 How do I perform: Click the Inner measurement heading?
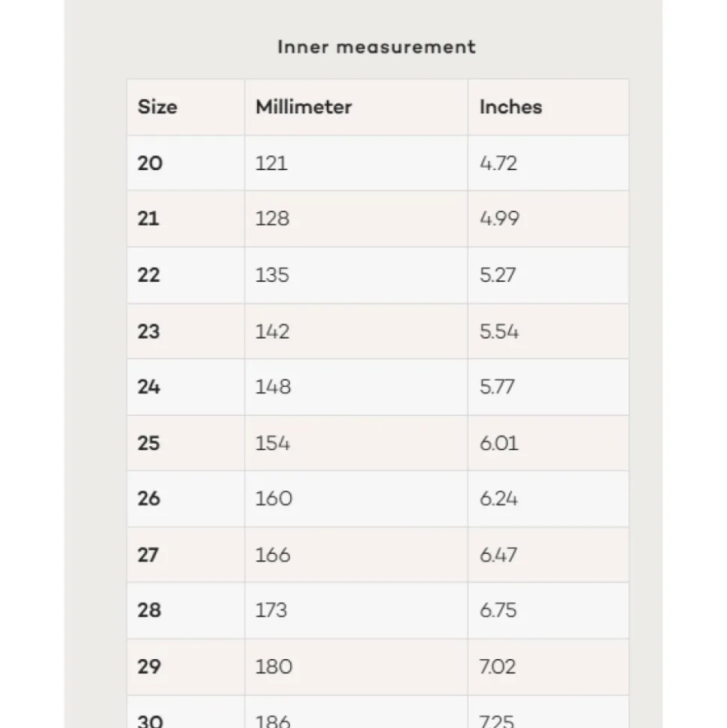pyautogui.click(x=376, y=47)
